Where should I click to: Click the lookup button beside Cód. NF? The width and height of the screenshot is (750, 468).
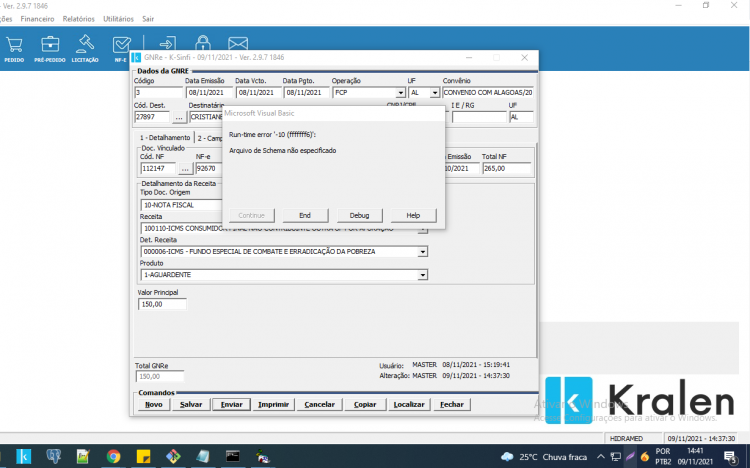point(185,168)
